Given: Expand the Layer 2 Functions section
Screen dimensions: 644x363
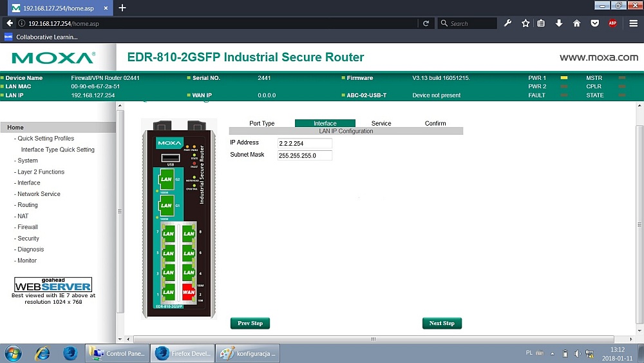Looking at the screenshot, I should pos(41,172).
